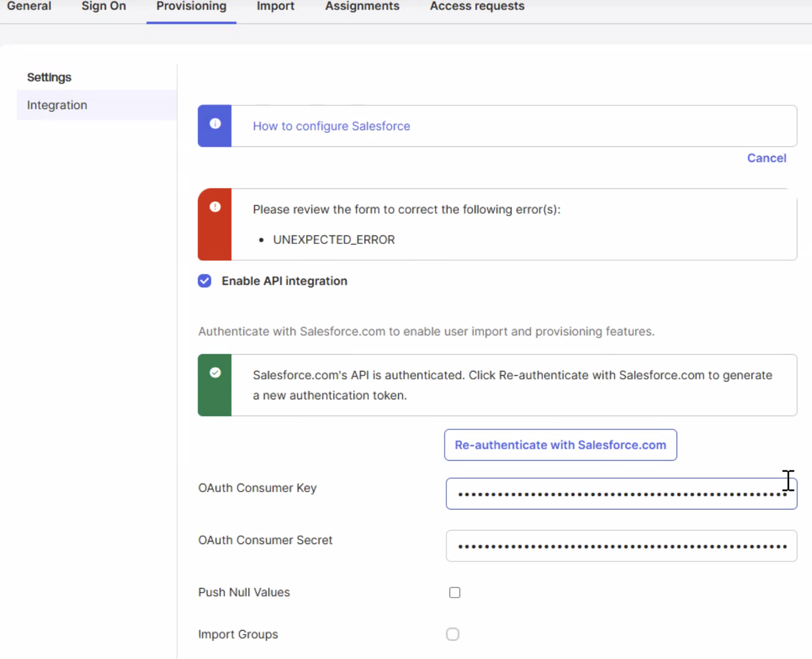Click Re-authenticate with Salesforce.com button
This screenshot has height=659, width=812.
[560, 445]
